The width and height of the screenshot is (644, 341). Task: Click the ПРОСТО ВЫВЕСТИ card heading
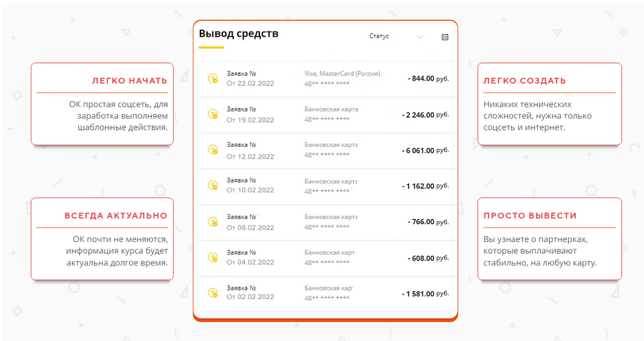coord(530,216)
